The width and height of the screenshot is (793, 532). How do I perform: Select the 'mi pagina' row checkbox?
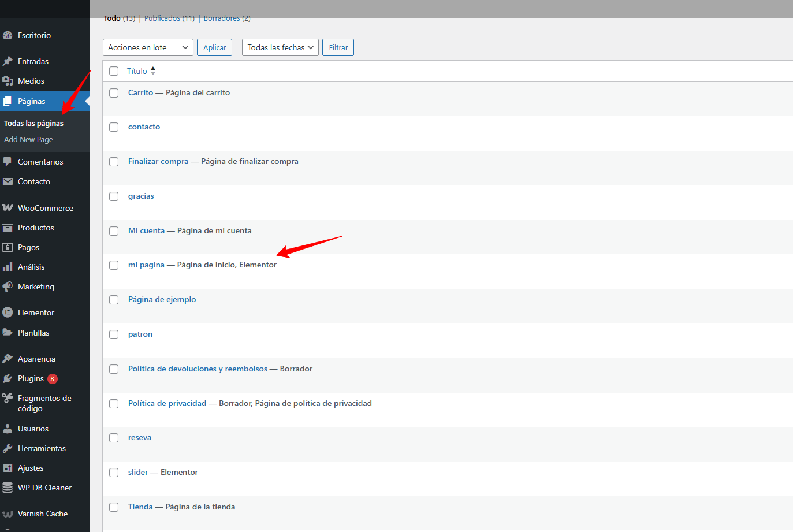pyautogui.click(x=114, y=265)
